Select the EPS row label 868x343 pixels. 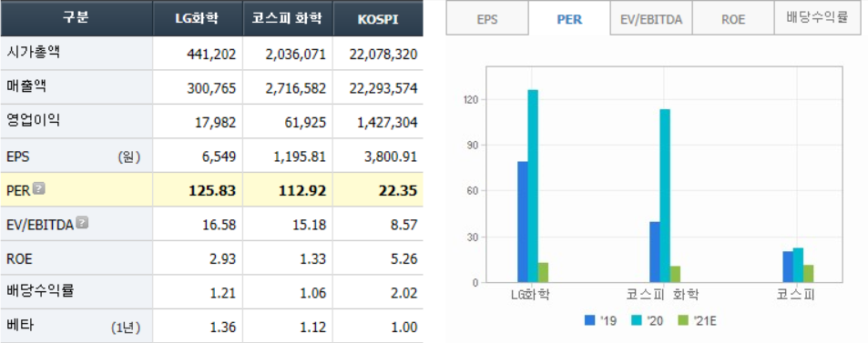(17, 156)
